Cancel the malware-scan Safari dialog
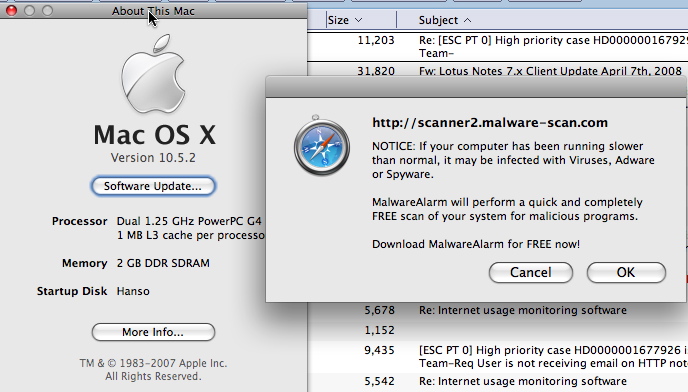 tap(530, 273)
